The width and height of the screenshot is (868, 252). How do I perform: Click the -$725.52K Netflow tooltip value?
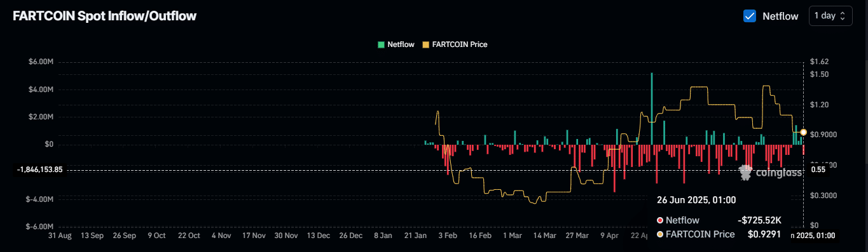[760, 220]
